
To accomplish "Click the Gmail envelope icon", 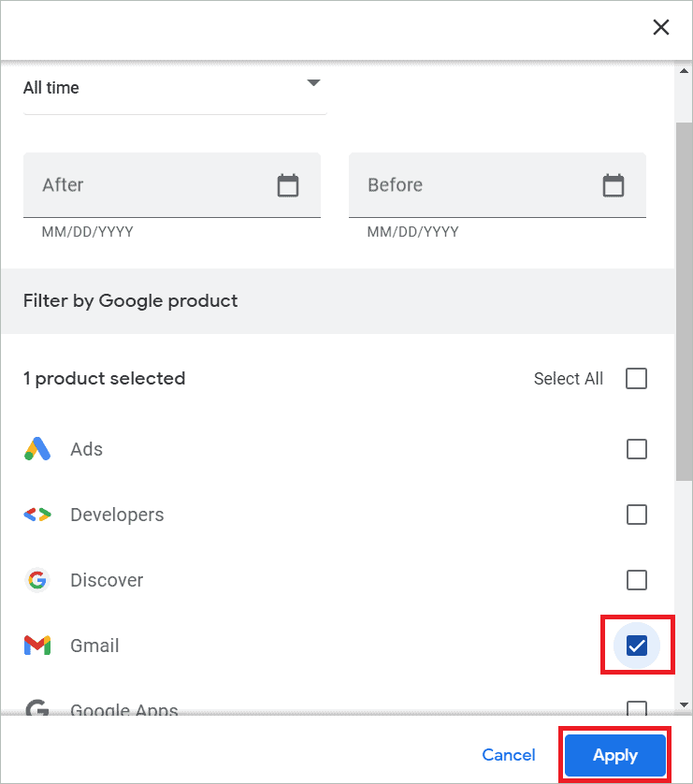I will coord(37,646).
